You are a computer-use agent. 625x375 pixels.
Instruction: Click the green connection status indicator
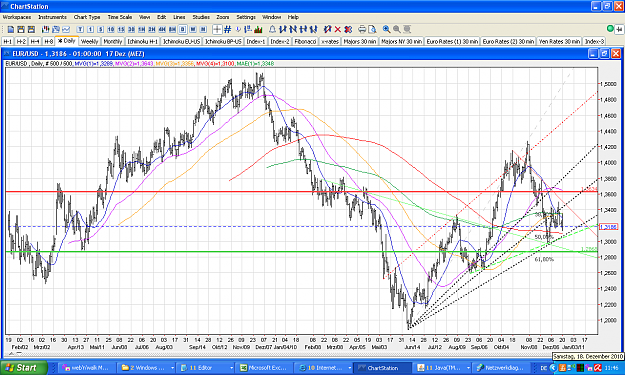point(610,29)
